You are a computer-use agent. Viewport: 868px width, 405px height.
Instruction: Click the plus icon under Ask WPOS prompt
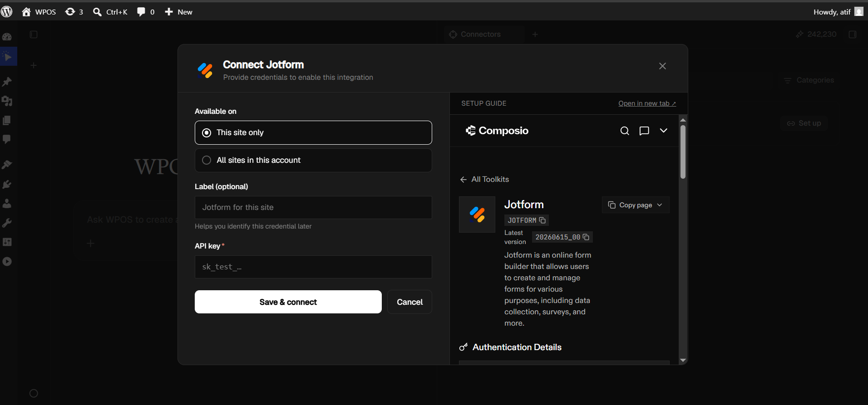pyautogui.click(x=91, y=244)
